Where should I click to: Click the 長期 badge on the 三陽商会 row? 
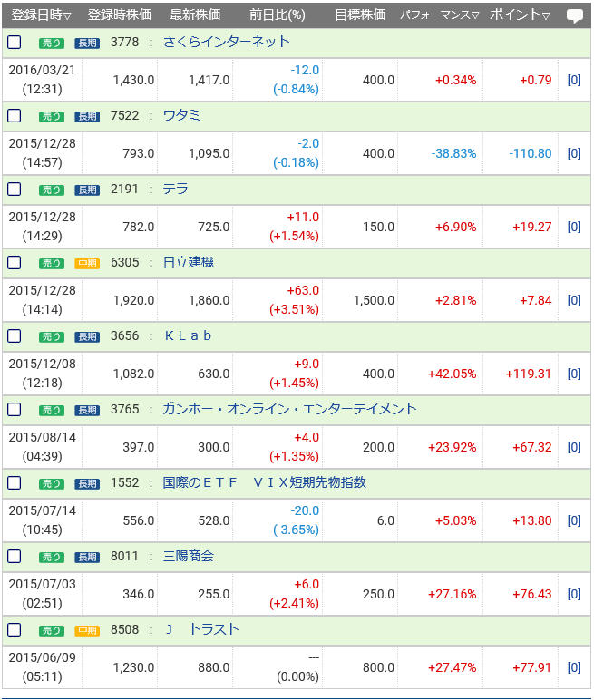click(87, 557)
